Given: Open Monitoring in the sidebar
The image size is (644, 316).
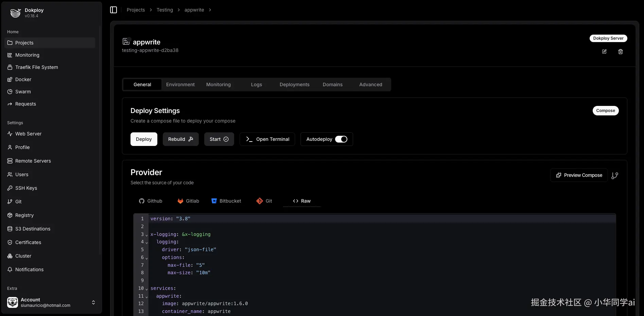Looking at the screenshot, I should [x=50, y=55].
